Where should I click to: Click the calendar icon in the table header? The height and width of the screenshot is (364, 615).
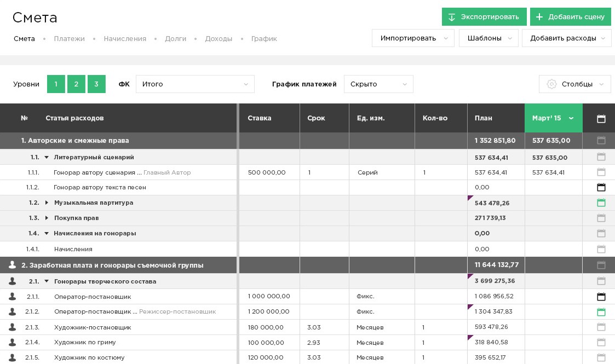click(601, 118)
